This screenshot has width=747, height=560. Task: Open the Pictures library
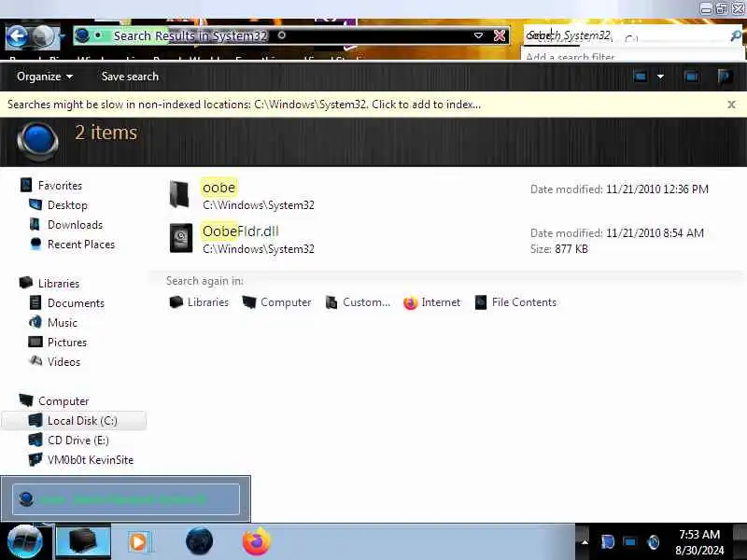(x=58, y=342)
